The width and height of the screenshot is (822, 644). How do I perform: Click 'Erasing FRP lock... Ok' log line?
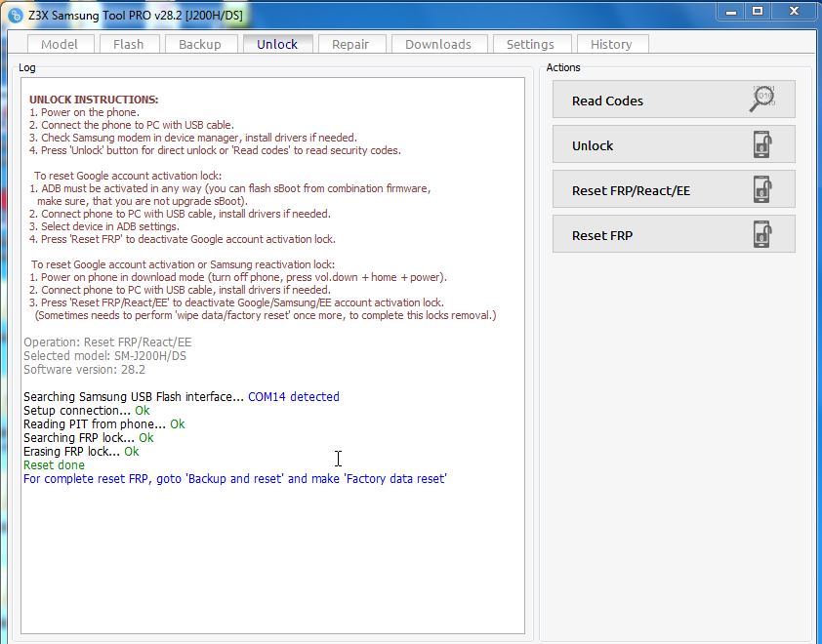click(x=81, y=451)
